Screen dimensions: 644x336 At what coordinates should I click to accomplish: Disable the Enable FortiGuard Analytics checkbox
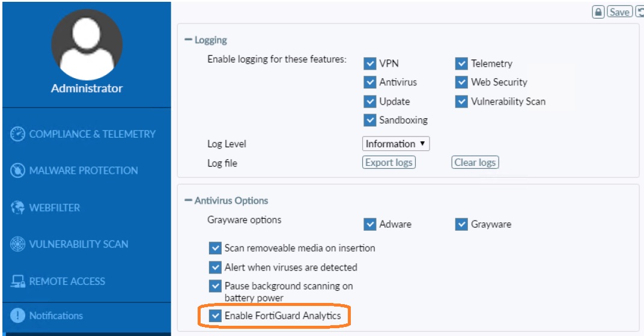click(x=215, y=316)
